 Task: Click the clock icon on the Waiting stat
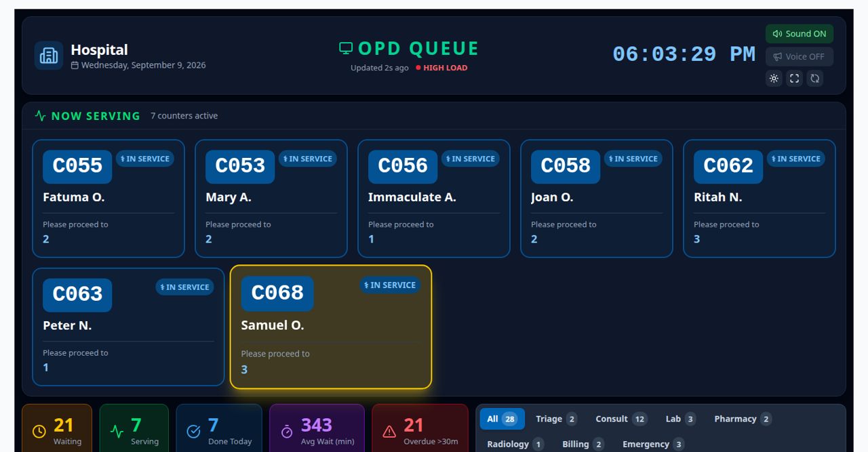click(39, 432)
